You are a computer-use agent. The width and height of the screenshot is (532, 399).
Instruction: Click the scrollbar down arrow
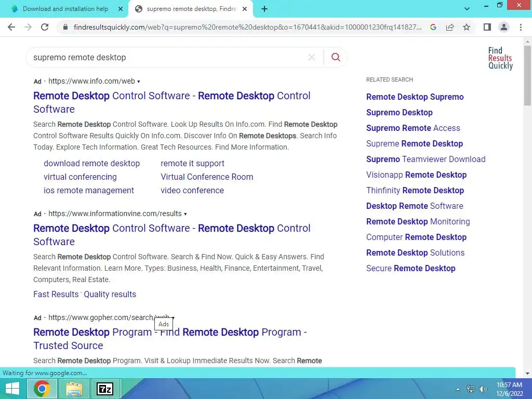527,374
